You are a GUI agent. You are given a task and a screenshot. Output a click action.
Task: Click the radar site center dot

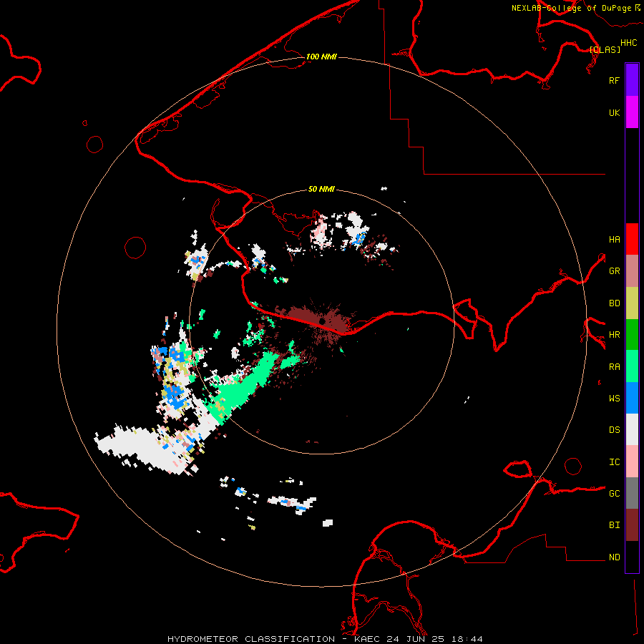pyautogui.click(x=323, y=321)
